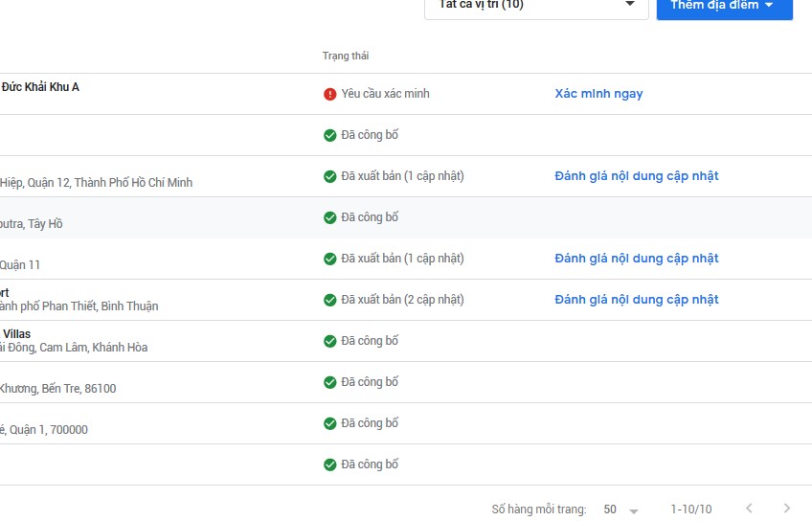
Task: Click 'Đánh giá nội dung cập nhật' for Quận 12
Action: coord(637,176)
